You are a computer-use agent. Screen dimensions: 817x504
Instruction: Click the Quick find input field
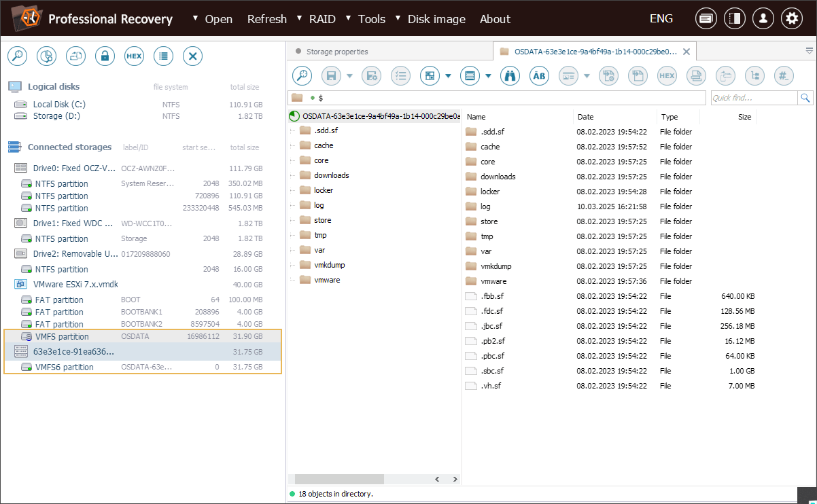tap(753, 98)
